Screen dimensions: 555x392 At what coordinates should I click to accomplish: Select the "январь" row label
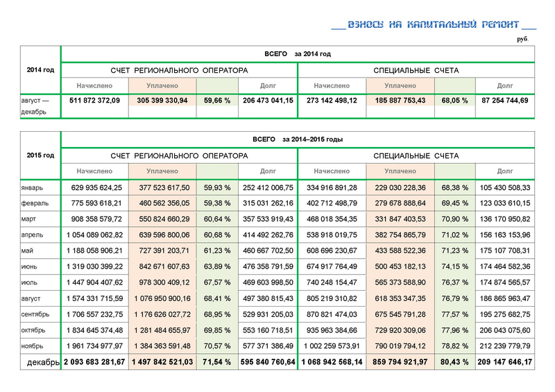pyautogui.click(x=33, y=187)
